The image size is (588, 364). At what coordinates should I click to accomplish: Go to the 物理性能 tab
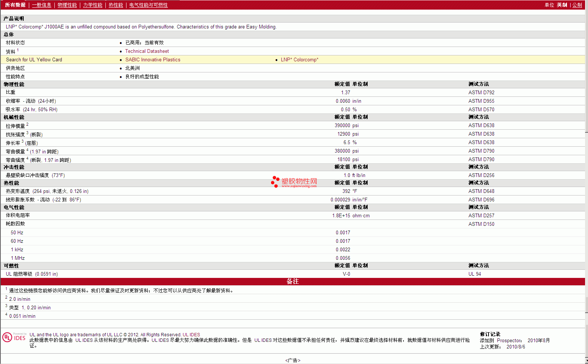click(67, 5)
